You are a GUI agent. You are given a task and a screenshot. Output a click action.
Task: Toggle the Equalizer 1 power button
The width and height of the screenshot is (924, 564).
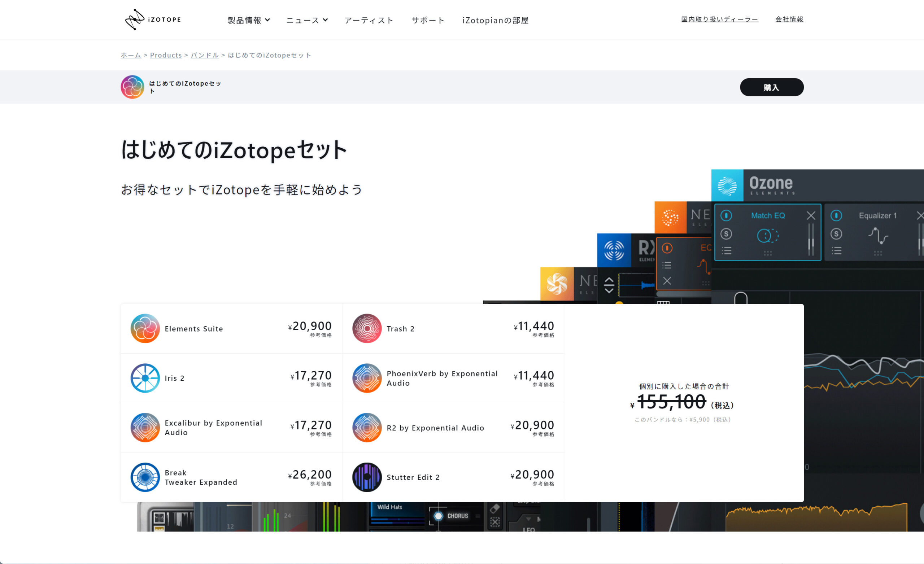pyautogui.click(x=836, y=216)
